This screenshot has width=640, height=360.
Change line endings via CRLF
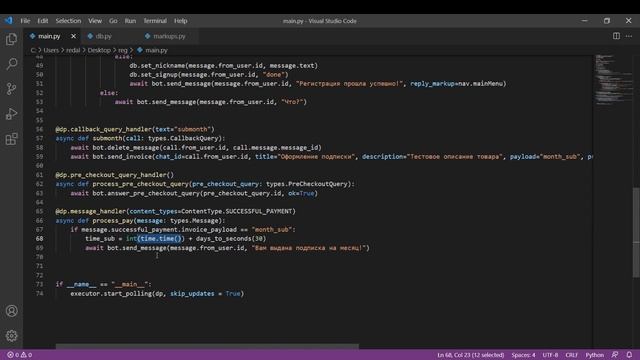tap(571, 355)
